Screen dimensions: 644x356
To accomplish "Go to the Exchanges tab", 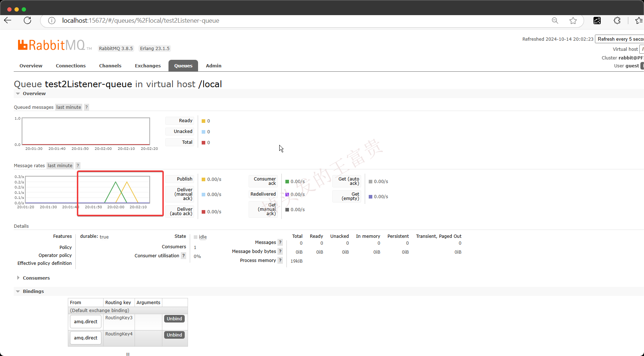I will [x=148, y=66].
